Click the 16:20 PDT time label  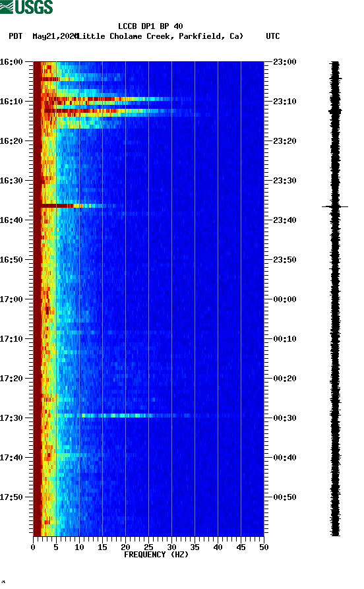(x=11, y=141)
